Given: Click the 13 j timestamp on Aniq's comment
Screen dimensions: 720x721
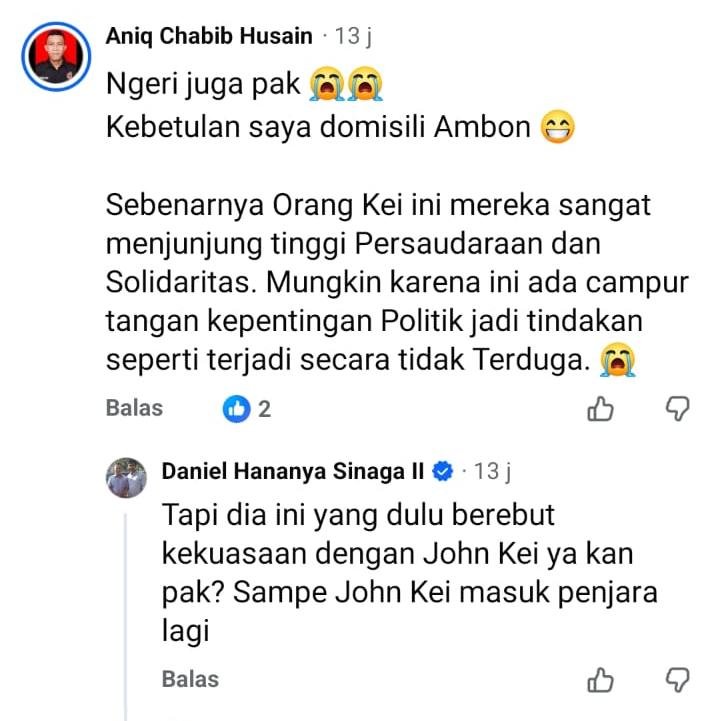Looking at the screenshot, I should (353, 36).
